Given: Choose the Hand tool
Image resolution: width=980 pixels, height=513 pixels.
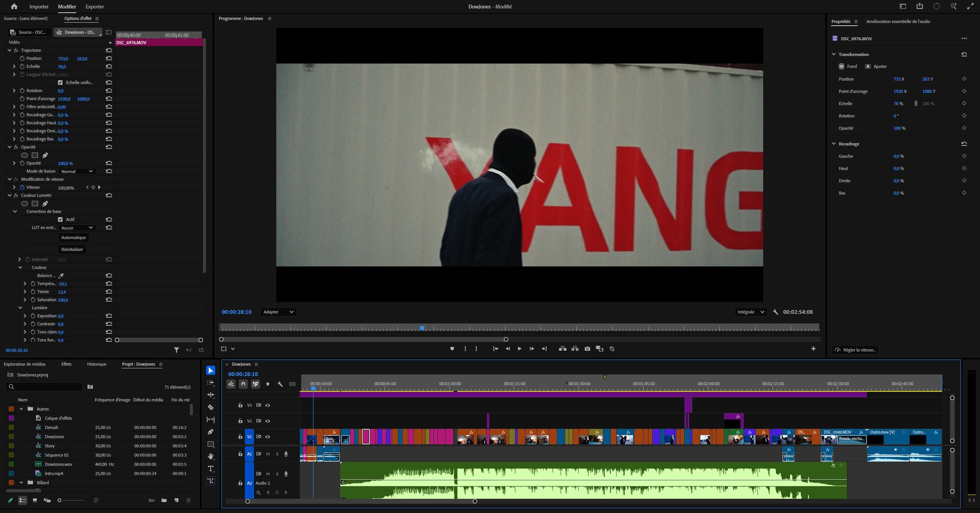Looking at the screenshot, I should click(211, 456).
